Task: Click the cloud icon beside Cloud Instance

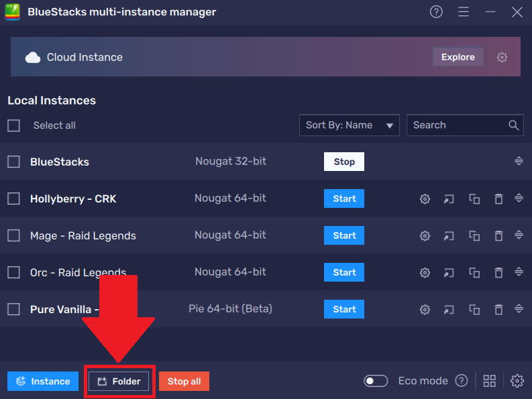Action: tap(33, 58)
